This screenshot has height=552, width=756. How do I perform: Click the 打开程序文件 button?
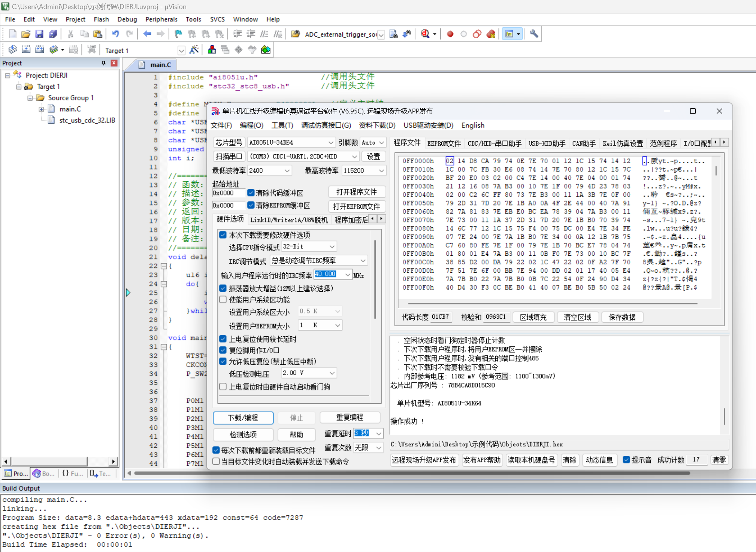[x=357, y=192]
